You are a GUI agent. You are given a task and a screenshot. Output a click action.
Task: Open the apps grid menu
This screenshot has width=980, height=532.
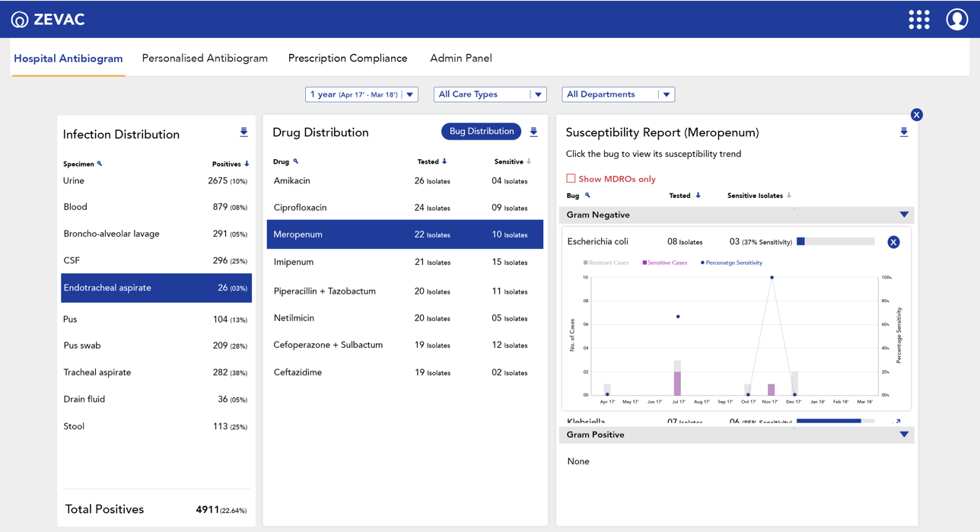pos(918,20)
